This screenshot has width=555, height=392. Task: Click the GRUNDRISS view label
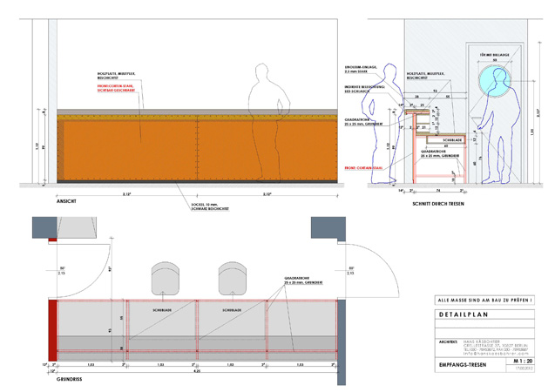pos(69,381)
